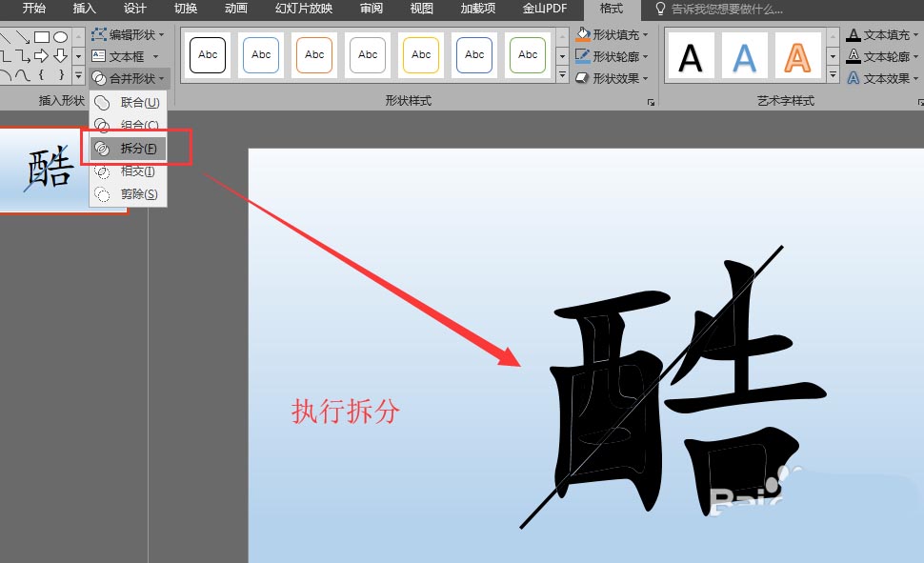Open the 合并形状 dropdown arrow
This screenshot has width=924, height=563.
[x=162, y=78]
